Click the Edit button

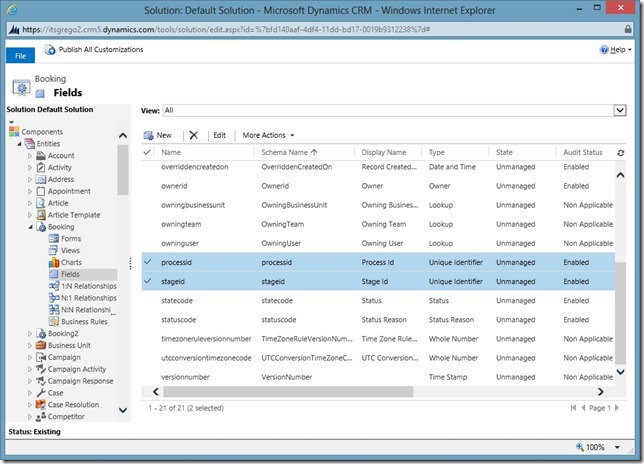point(219,135)
